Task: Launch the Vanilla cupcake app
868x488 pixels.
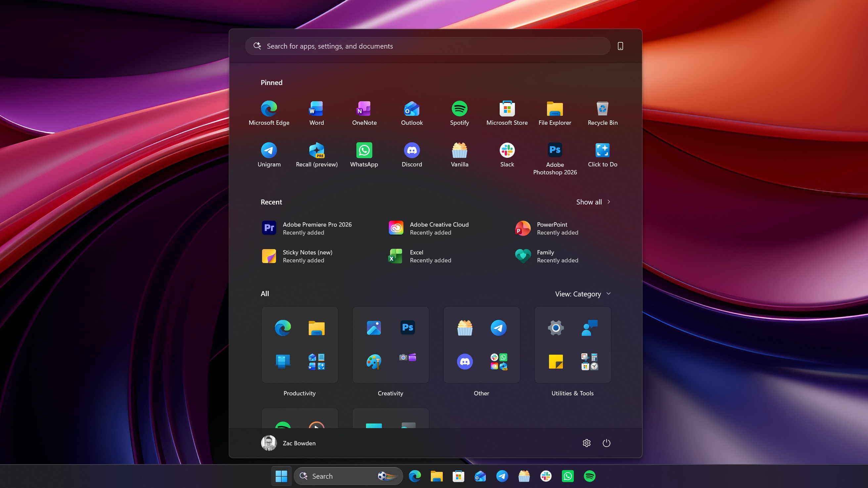Action: coord(459,155)
